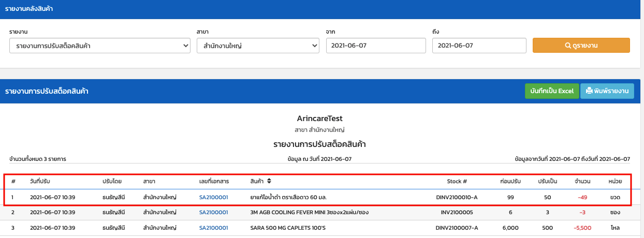
Task: Click the จำนวน column header
Action: pyautogui.click(x=583, y=182)
